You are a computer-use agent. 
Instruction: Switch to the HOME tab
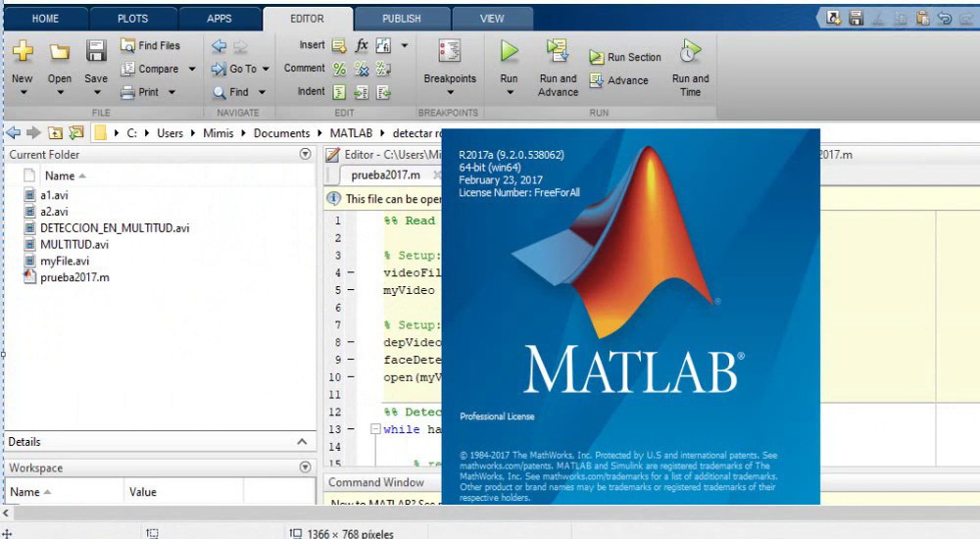tap(45, 19)
